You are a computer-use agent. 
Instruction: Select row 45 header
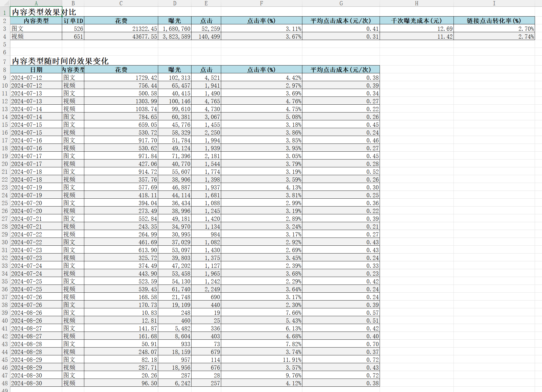[5, 360]
